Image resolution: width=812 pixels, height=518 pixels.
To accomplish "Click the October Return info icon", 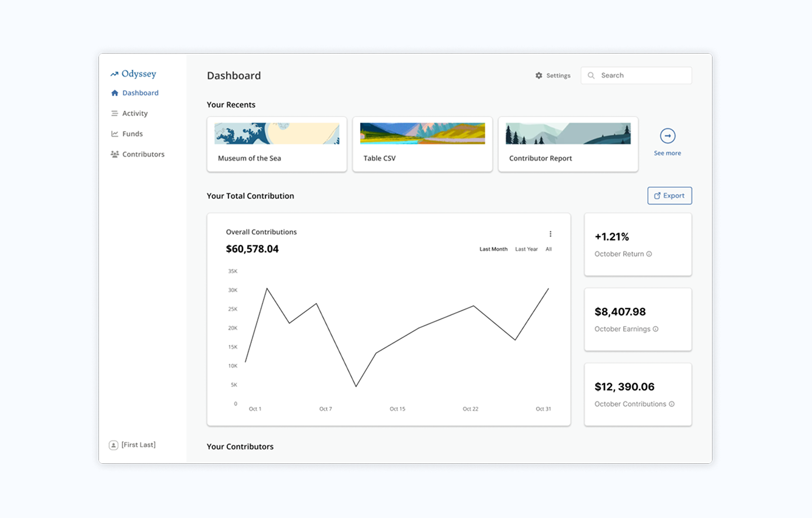I will (x=648, y=254).
